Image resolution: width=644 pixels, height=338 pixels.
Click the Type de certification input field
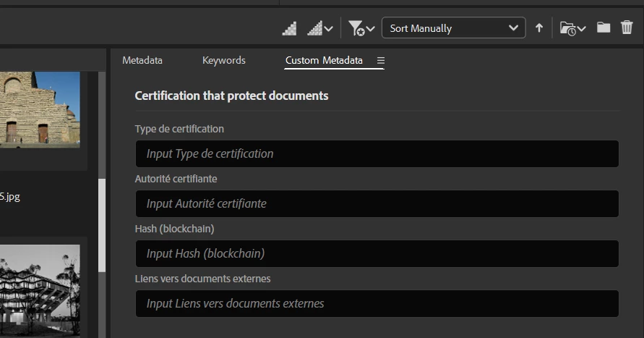point(377,153)
